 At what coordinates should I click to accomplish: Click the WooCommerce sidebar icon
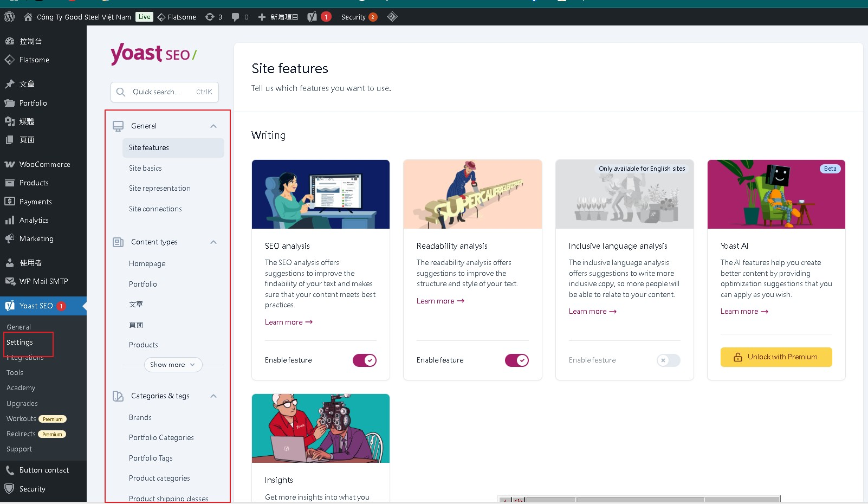coord(10,164)
